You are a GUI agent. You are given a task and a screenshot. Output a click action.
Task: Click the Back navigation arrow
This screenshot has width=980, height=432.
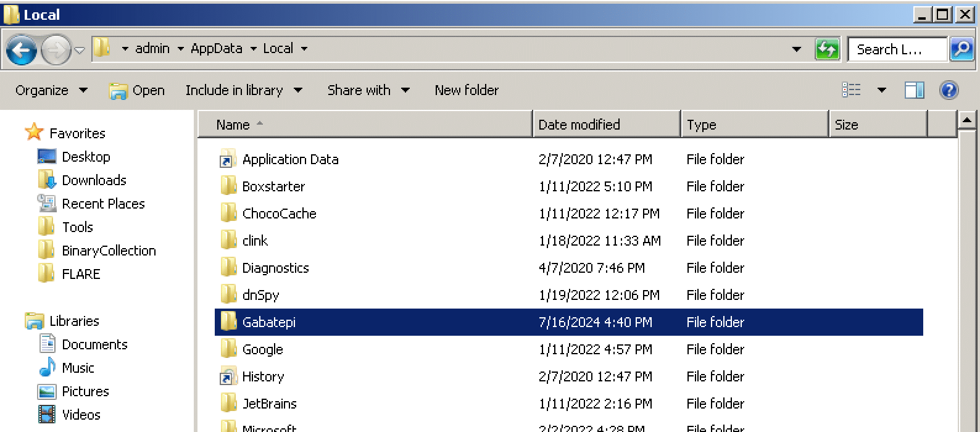pyautogui.click(x=22, y=50)
